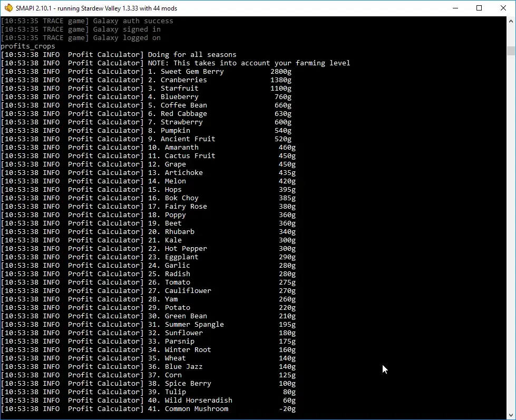516x420 pixels.
Task: Click '11. Cactus Fruit' entry
Action: [x=182, y=156]
